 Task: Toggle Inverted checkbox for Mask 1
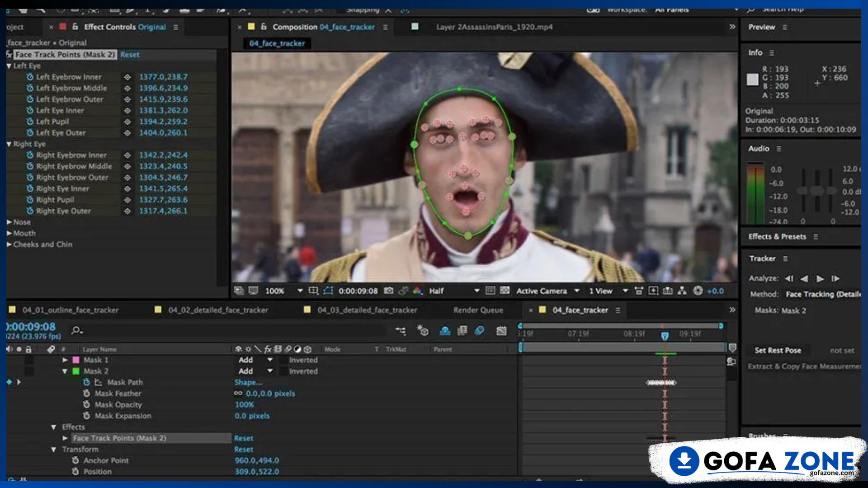(283, 360)
